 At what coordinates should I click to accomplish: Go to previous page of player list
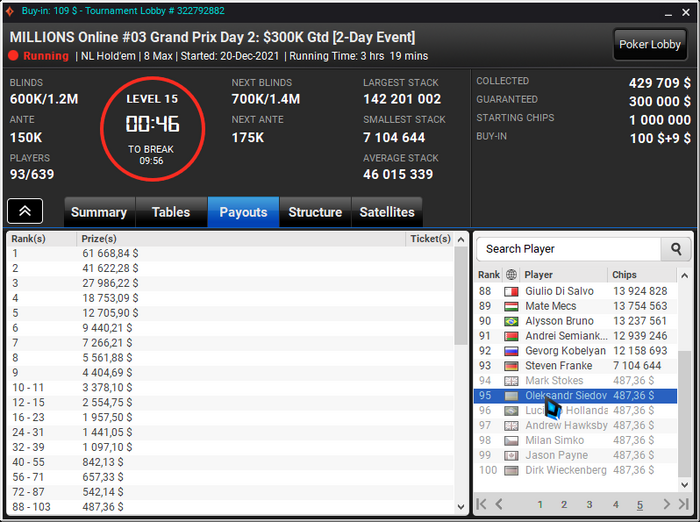[499, 504]
